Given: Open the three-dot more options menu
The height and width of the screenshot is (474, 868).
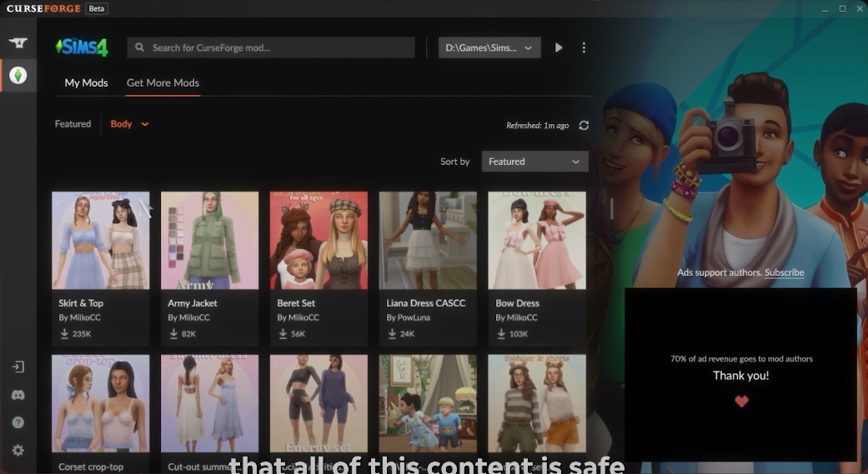Looking at the screenshot, I should [584, 47].
